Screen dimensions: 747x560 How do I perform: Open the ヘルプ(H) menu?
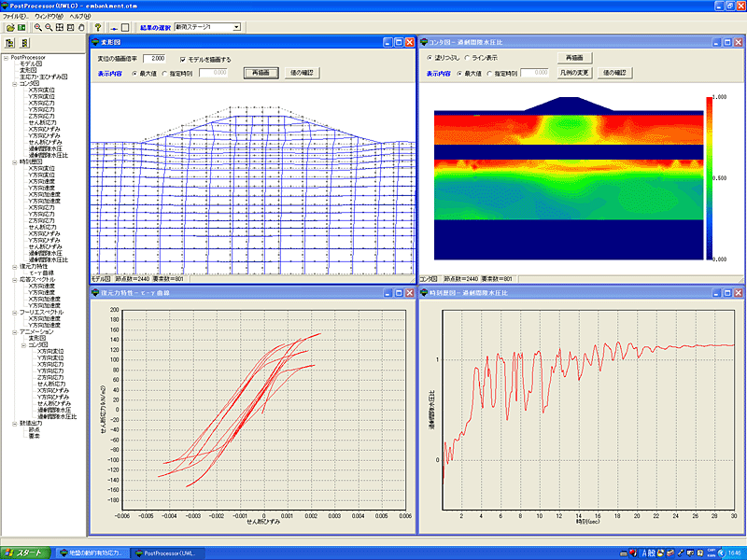79,17
